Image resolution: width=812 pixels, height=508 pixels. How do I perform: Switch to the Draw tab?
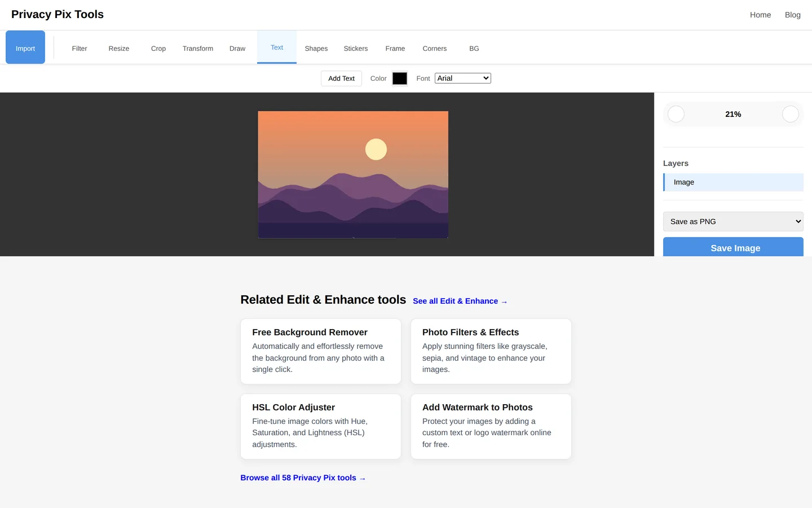click(x=237, y=49)
